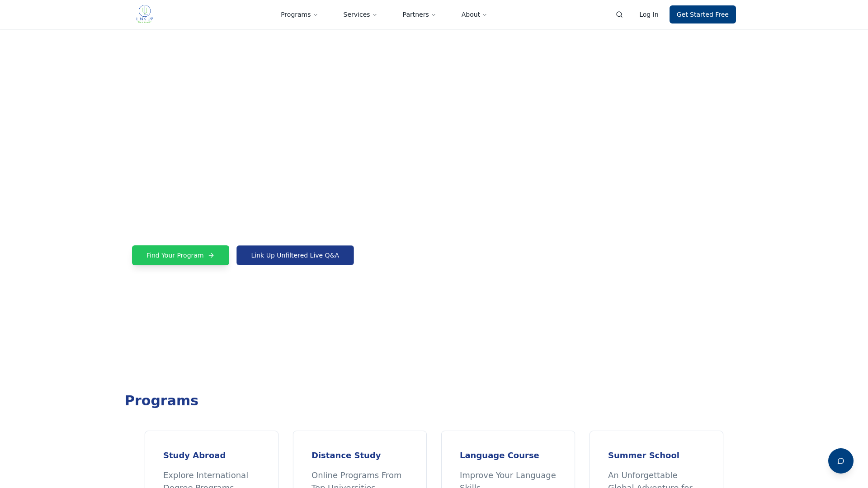Open the search magnifier icon
The image size is (868, 488).
tap(619, 14)
